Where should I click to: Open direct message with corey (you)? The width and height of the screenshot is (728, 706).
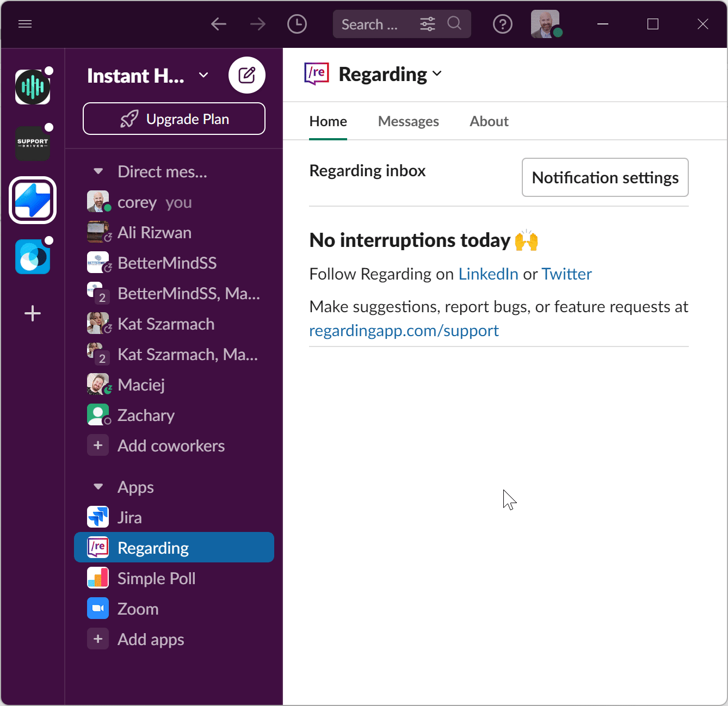(174, 202)
